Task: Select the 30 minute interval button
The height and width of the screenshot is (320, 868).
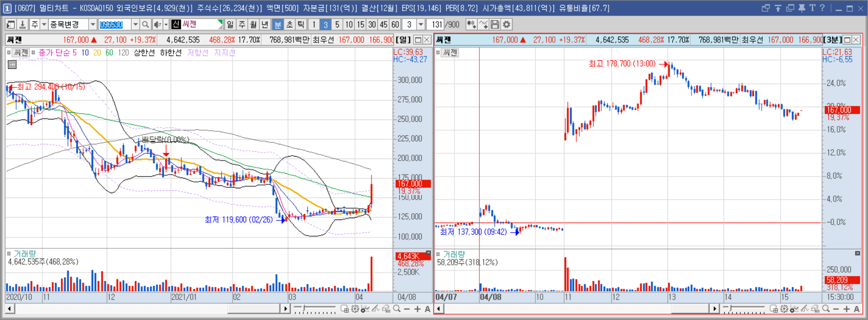Action: pos(372,24)
